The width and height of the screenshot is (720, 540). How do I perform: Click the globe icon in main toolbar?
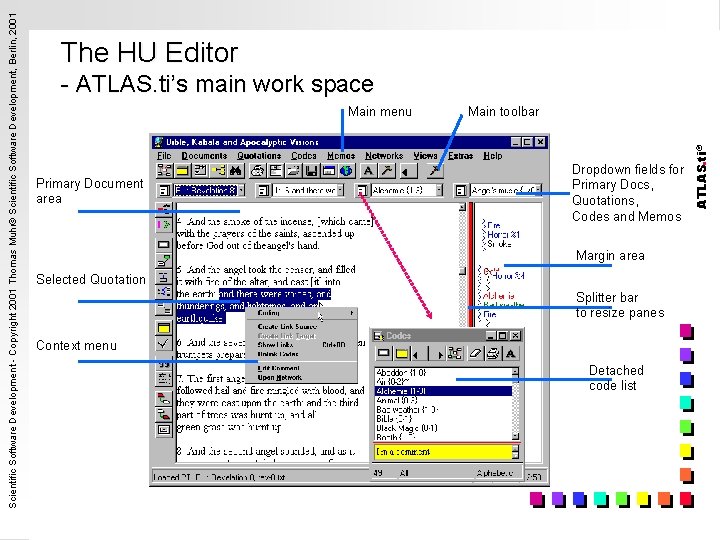pyautogui.click(x=346, y=171)
